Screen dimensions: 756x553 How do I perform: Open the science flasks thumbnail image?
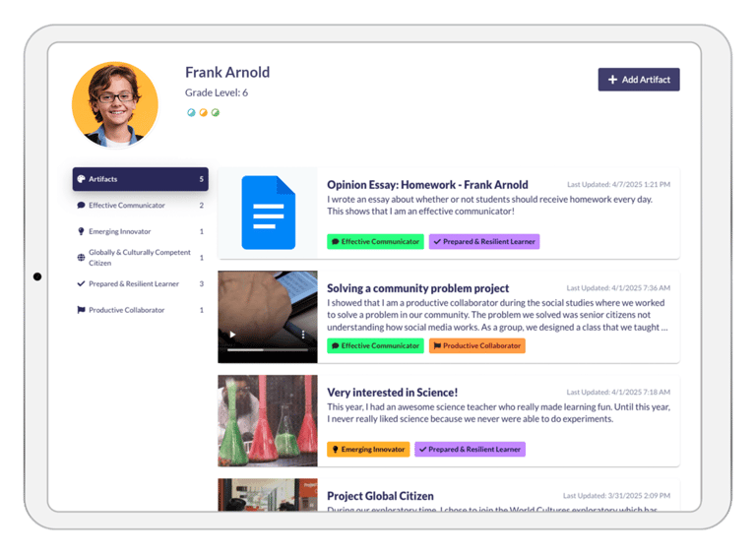[268, 420]
